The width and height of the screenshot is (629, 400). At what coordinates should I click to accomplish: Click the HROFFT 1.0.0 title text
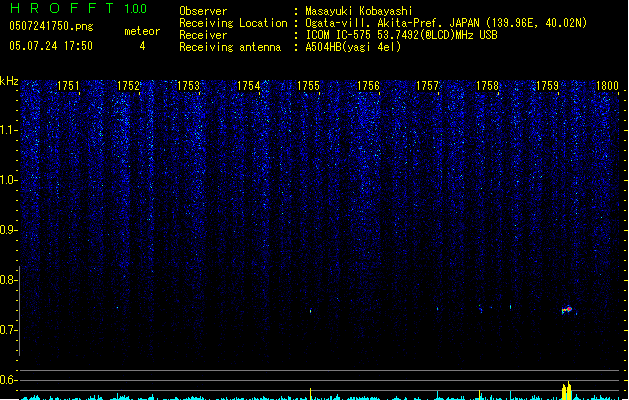tap(79, 8)
